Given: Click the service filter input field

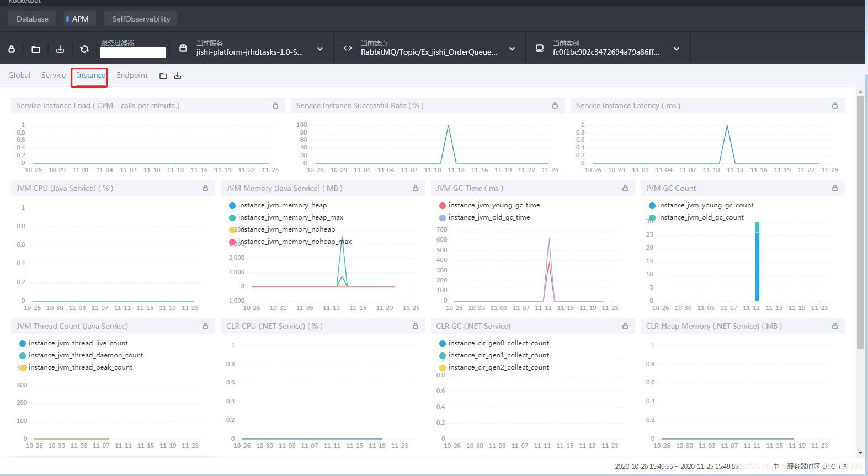Looking at the screenshot, I should coord(133,53).
